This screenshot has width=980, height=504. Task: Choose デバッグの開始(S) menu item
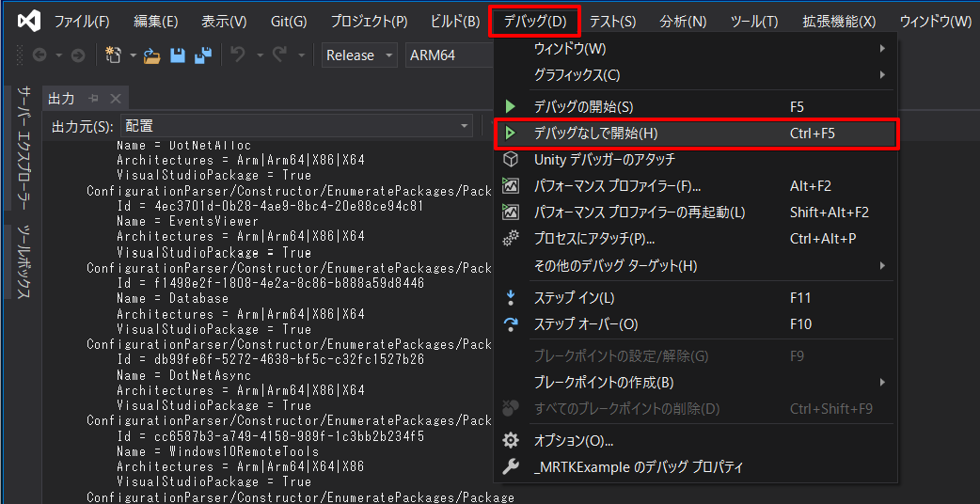pyautogui.click(x=695, y=107)
